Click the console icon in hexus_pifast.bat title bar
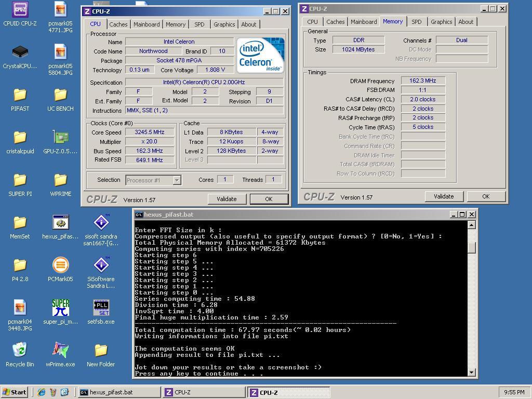Screen dimensions: 532x399 click(x=138, y=215)
